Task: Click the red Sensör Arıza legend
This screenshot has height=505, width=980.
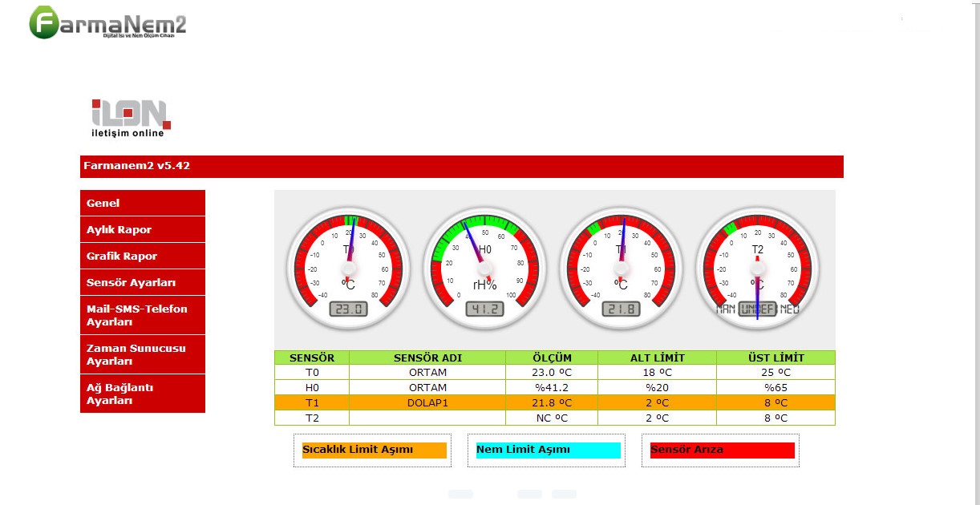Action: coord(722,450)
